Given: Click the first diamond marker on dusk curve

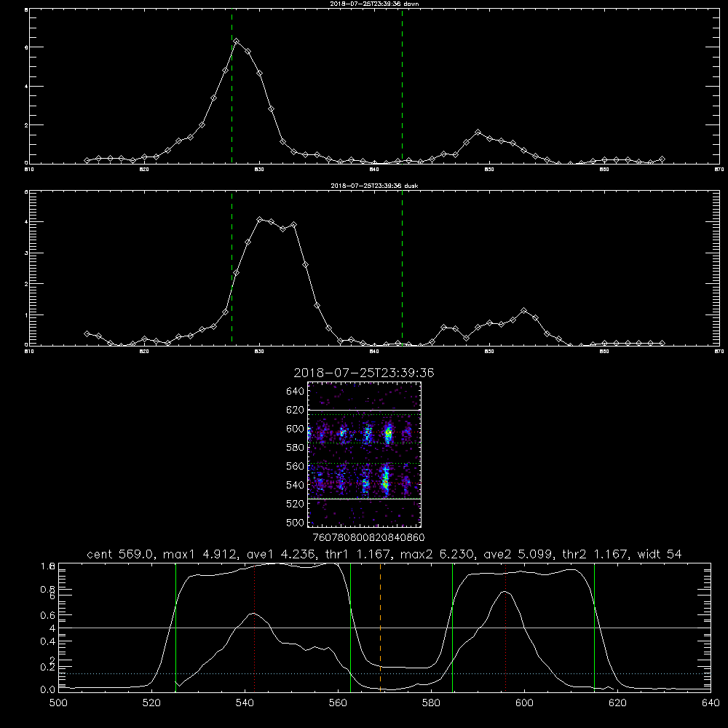Looking at the screenshot, I should (87, 334).
